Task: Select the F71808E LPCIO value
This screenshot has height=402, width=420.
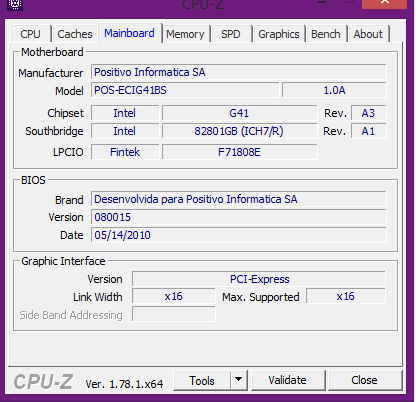Action: click(239, 152)
